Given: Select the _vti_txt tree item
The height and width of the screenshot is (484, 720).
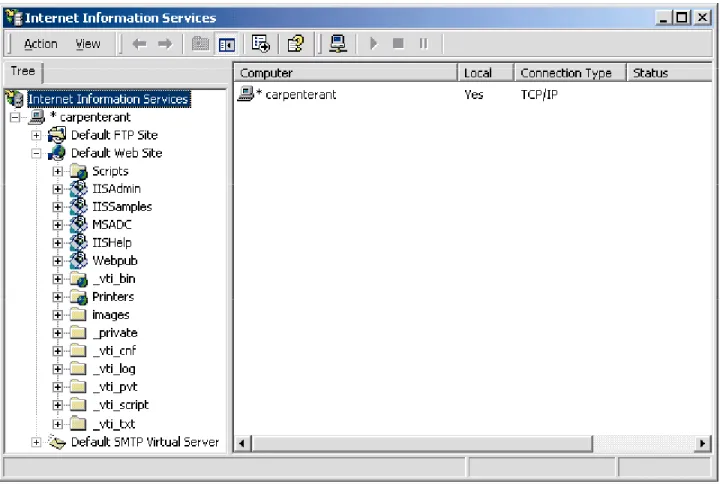Looking at the screenshot, I should [114, 424].
